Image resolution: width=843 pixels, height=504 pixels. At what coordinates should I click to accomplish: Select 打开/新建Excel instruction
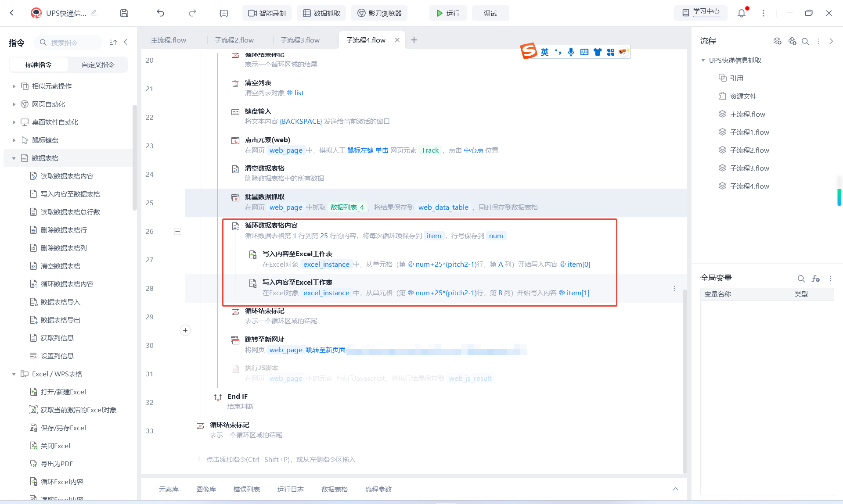[x=63, y=392]
